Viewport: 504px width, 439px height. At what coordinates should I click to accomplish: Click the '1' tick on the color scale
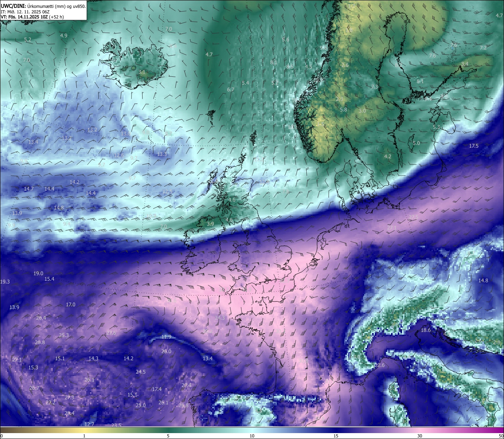click(84, 435)
